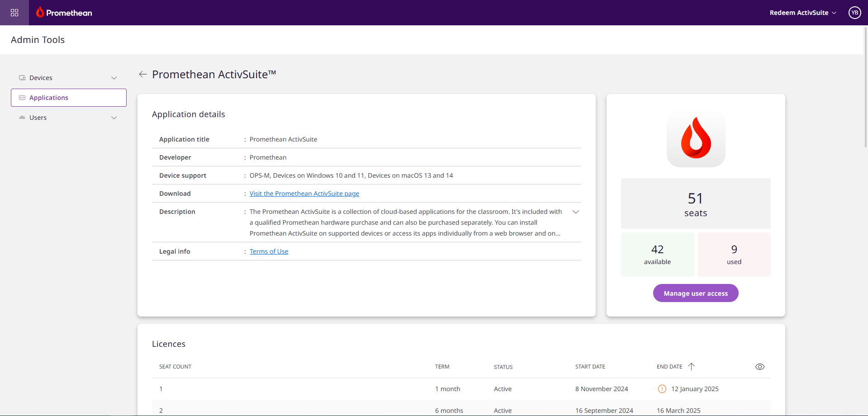
Task: Open Visit the Promethean ActivSuite page link
Action: (304, 194)
